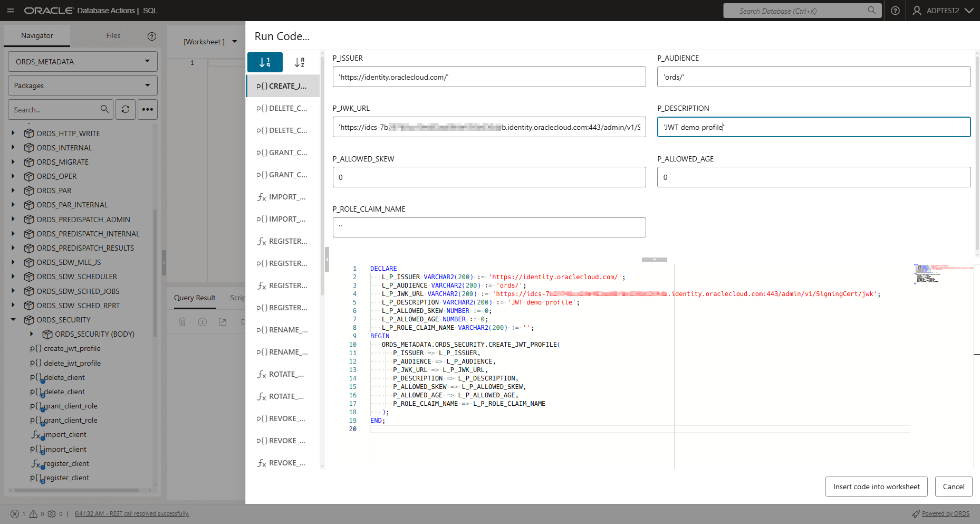
Task: Click the warnings triangle icon in status bar
Action: tap(33, 513)
